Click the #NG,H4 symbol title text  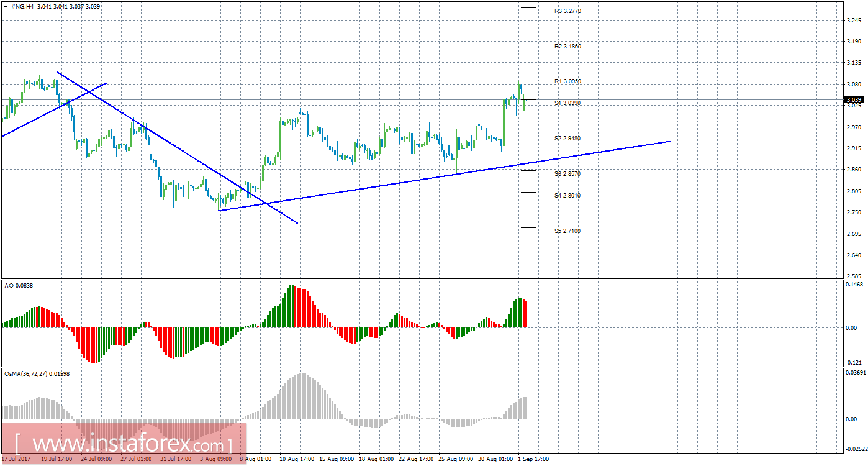coord(22,6)
